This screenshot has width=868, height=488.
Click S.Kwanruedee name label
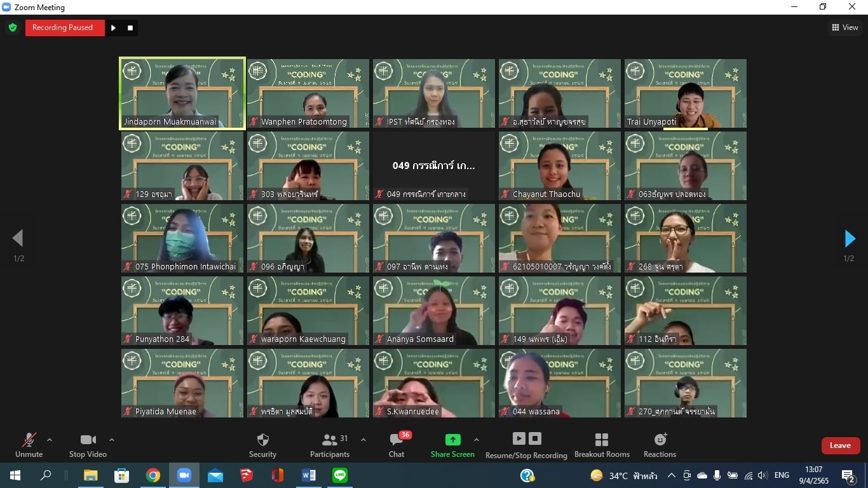(413, 412)
